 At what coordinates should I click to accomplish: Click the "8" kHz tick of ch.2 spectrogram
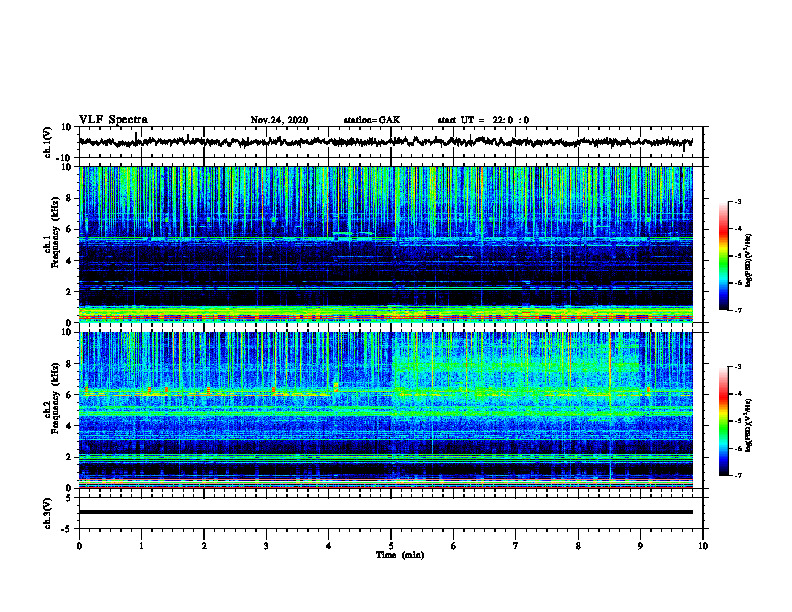69,364
